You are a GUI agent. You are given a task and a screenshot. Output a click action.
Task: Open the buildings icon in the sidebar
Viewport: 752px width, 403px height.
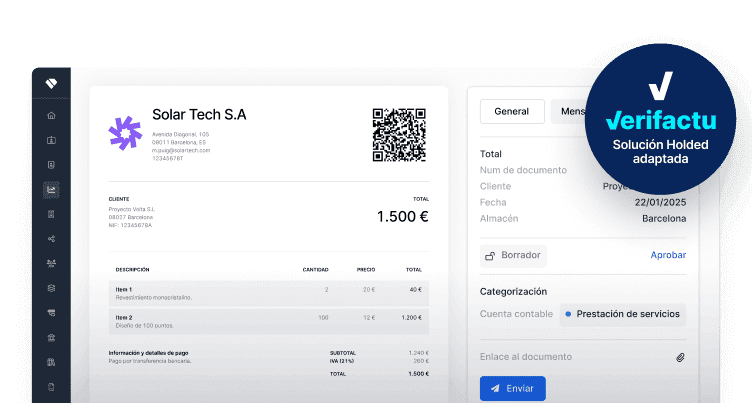[51, 362]
